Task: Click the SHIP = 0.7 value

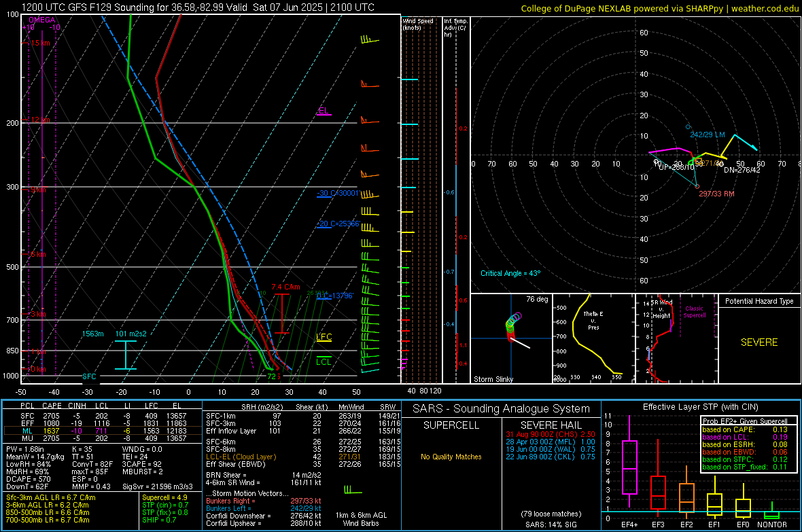Action: coord(159,520)
